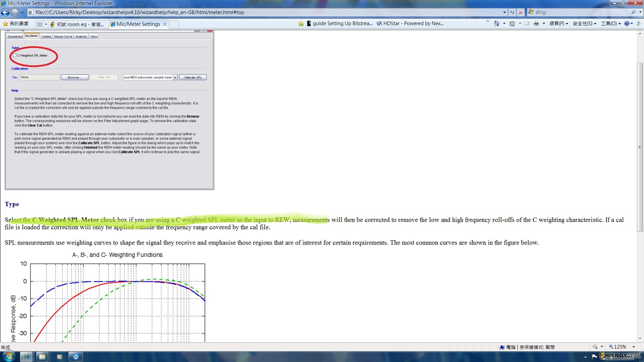The height and width of the screenshot is (362, 644).
Task: Open the guide Setting Up Bitstream favorite
Action: [339, 23]
